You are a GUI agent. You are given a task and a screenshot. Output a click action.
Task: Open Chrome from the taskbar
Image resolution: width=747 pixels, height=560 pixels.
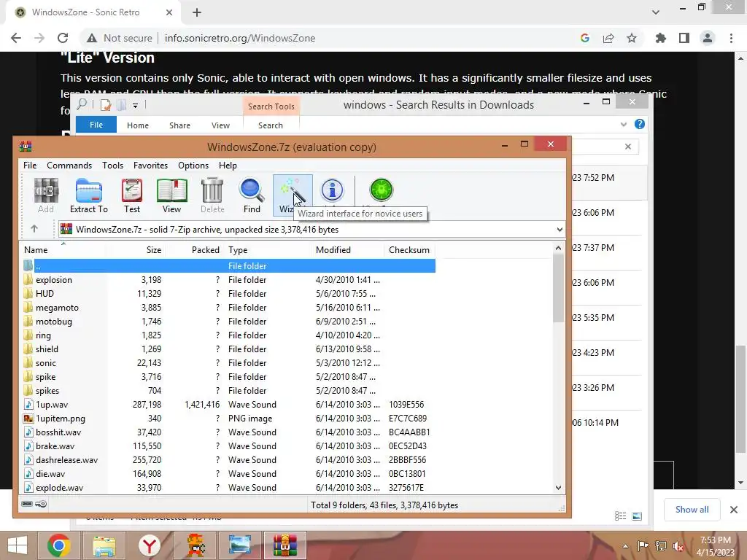[x=59, y=545]
